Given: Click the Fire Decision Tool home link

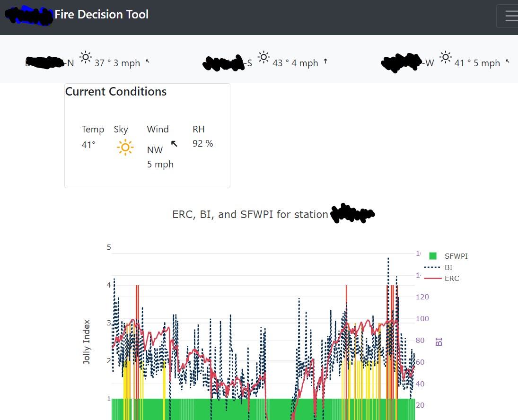Looking at the screenshot, I should click(x=102, y=14).
